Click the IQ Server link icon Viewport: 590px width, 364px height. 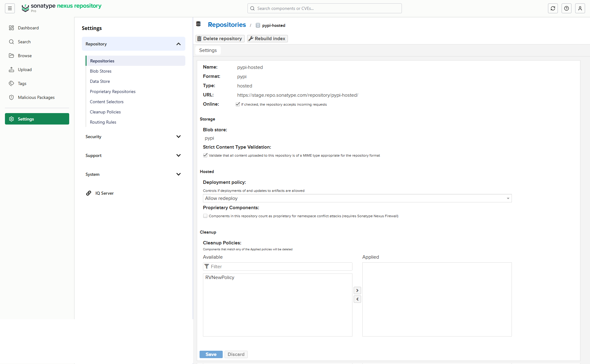tap(89, 193)
